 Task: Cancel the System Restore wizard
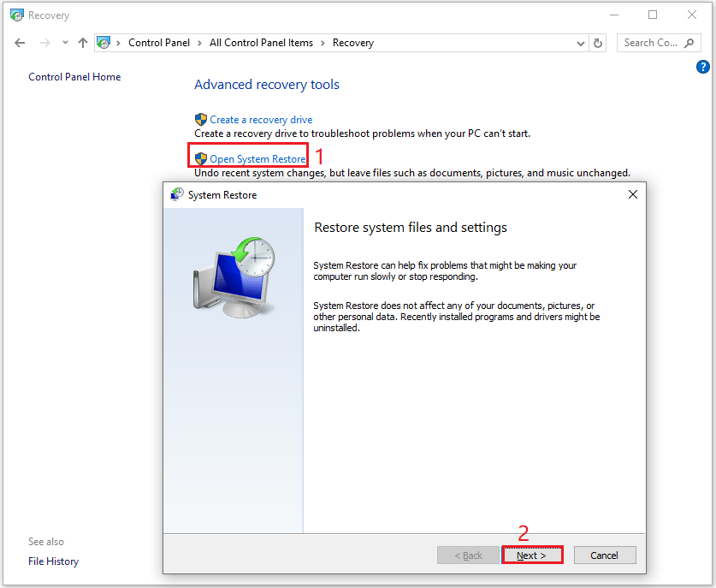tap(605, 555)
